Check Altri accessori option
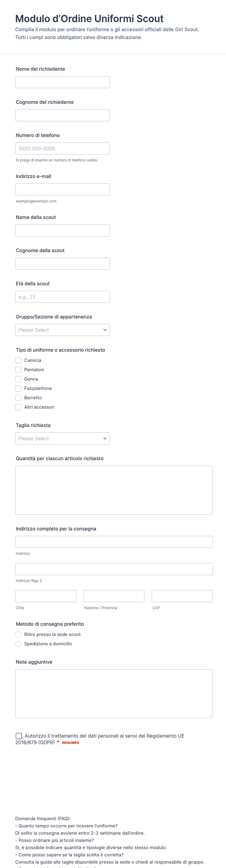 point(18,407)
